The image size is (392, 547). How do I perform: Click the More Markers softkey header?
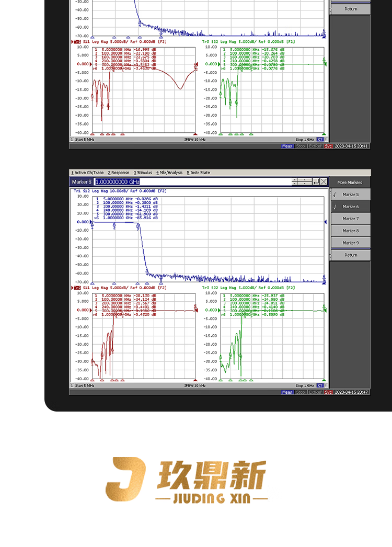350,183
